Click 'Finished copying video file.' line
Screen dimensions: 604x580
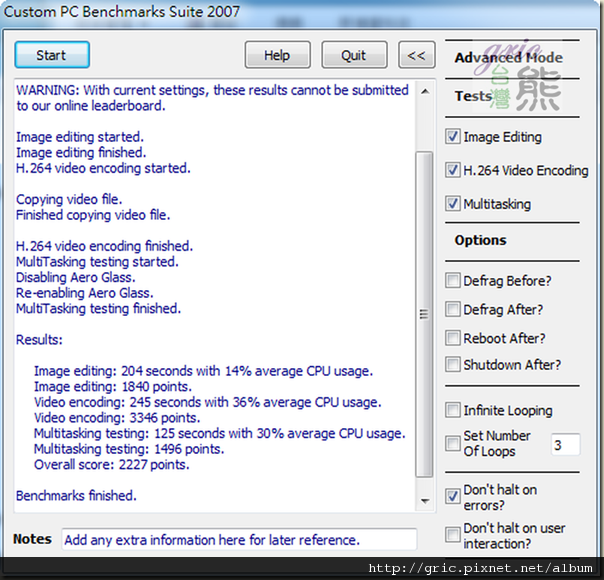(x=93, y=215)
